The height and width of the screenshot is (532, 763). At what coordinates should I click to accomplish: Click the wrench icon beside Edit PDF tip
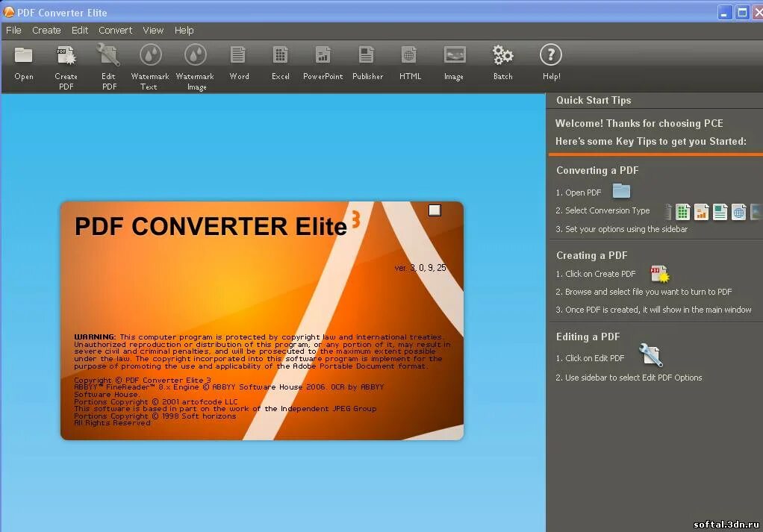pyautogui.click(x=650, y=355)
